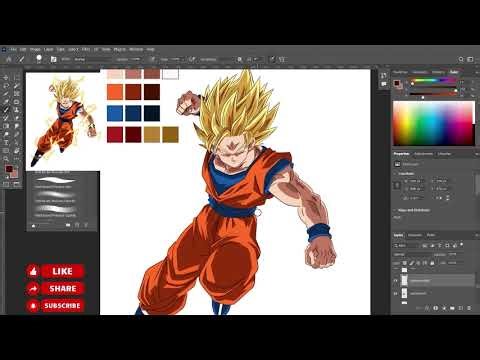This screenshot has height=360, width=480.
Task: Toggle lock image pixels brush icon
Action: coord(412,263)
